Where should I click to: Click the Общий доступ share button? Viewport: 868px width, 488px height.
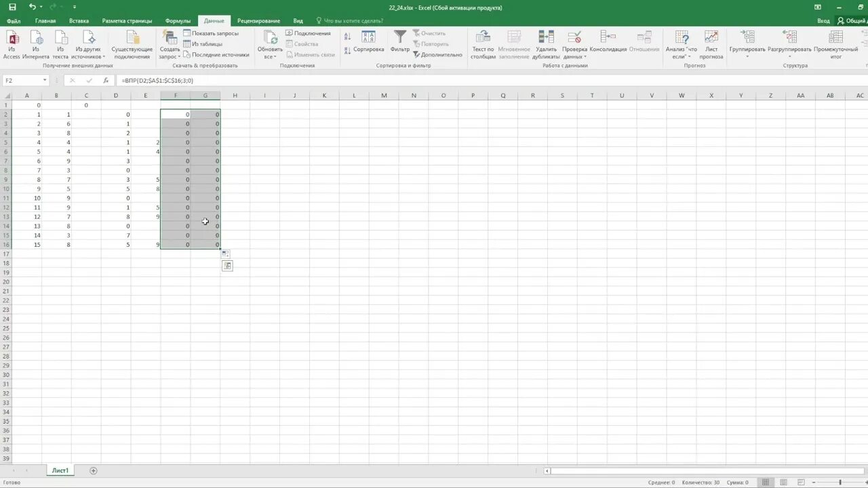(x=852, y=21)
